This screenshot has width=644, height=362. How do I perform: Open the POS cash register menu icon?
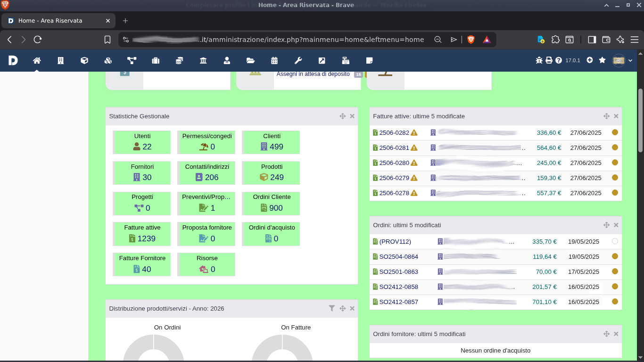tap(346, 60)
